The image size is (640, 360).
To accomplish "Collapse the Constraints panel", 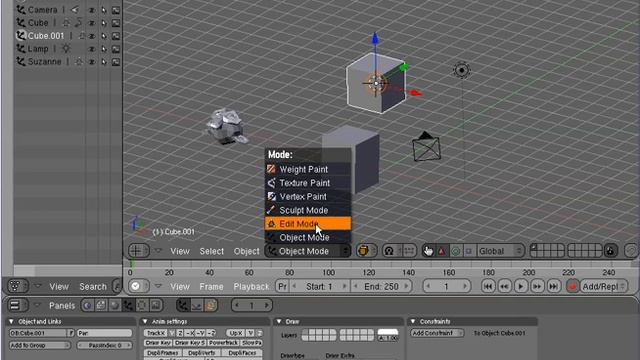I will pyautogui.click(x=413, y=321).
